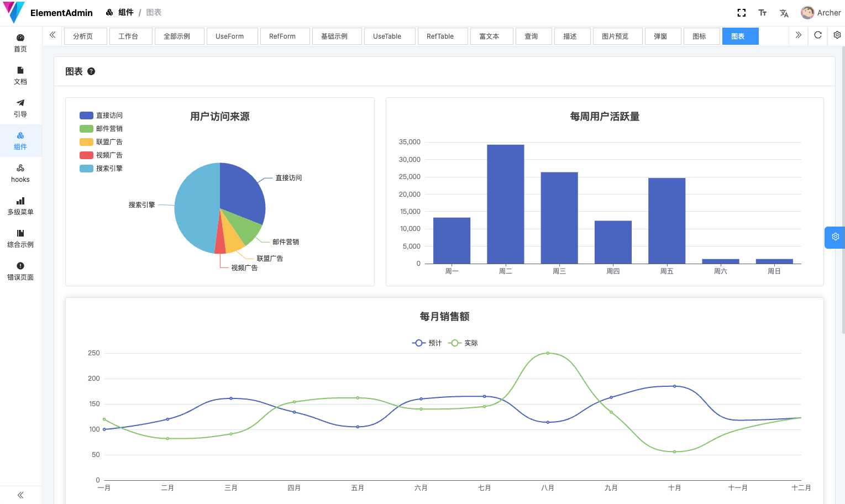This screenshot has width=845, height=504.
Task: Open language translation icon
Action: [x=784, y=13]
